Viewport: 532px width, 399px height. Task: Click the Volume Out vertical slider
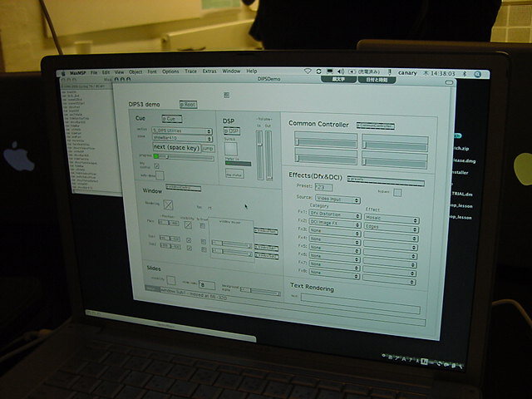(268, 155)
